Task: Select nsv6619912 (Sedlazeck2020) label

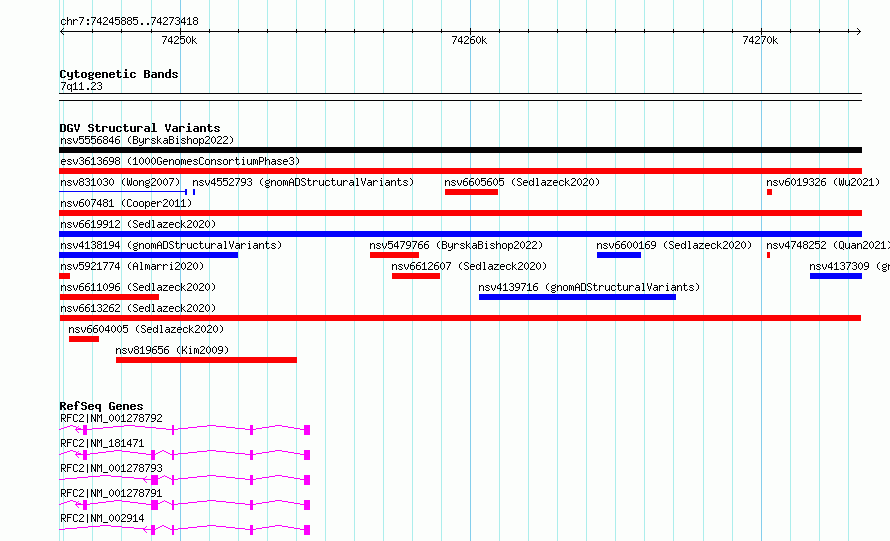Action: (x=138, y=224)
